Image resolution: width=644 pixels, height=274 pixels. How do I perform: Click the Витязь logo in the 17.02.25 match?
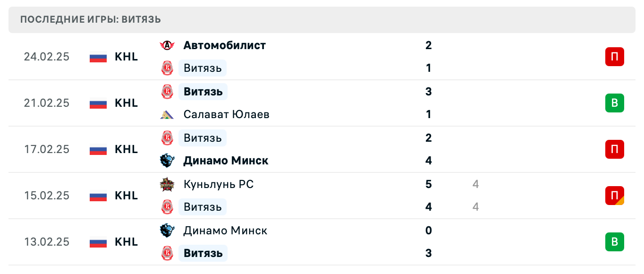[x=167, y=138]
